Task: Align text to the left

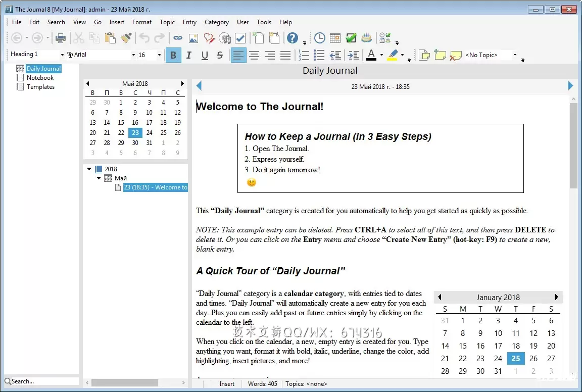Action: click(x=238, y=55)
